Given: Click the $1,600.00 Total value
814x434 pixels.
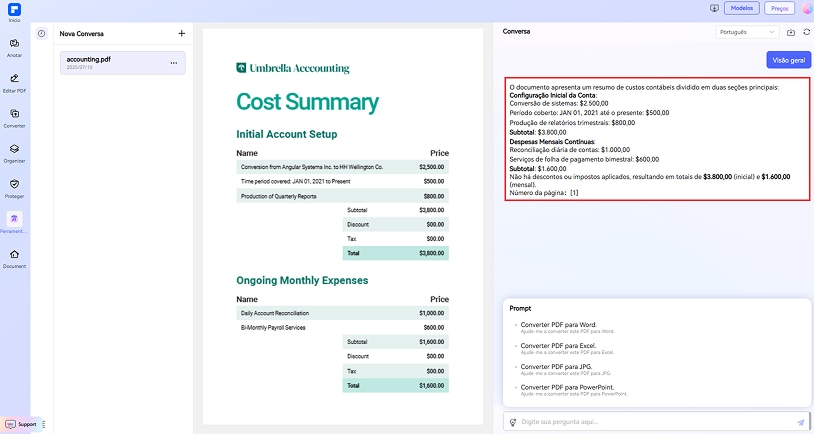Looking at the screenshot, I should tap(431, 386).
